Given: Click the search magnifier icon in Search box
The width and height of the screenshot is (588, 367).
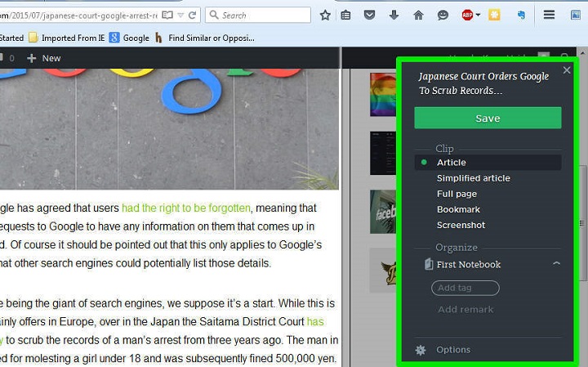Looking at the screenshot, I should (214, 15).
